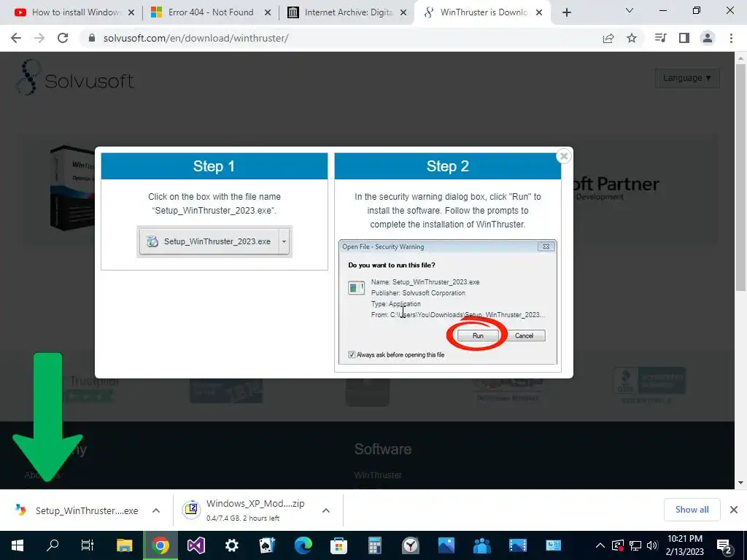This screenshot has width=747, height=560.
Task: Reload the page with the refresh icon
Action: 63,38
